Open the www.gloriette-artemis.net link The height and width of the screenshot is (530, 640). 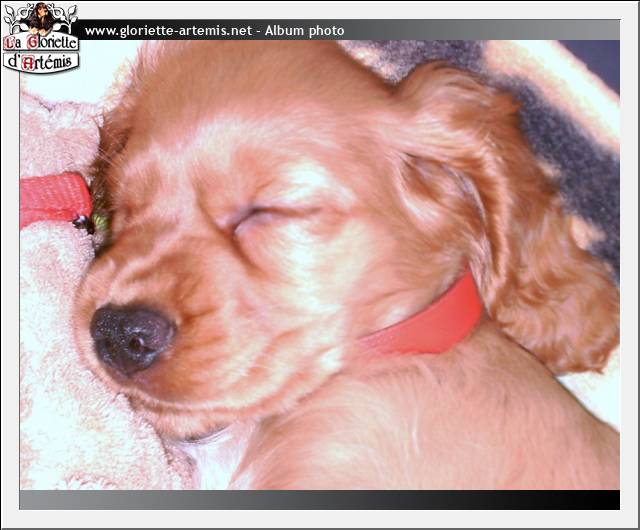(x=168, y=31)
